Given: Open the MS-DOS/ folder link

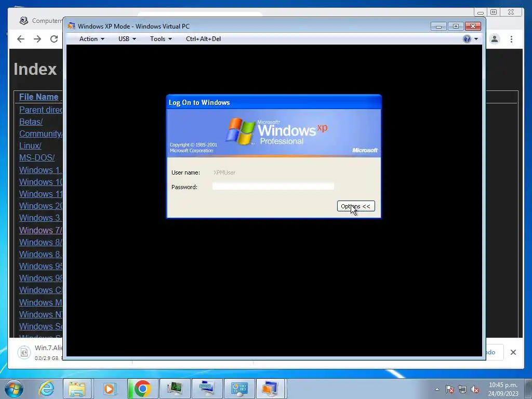Looking at the screenshot, I should tap(37, 158).
